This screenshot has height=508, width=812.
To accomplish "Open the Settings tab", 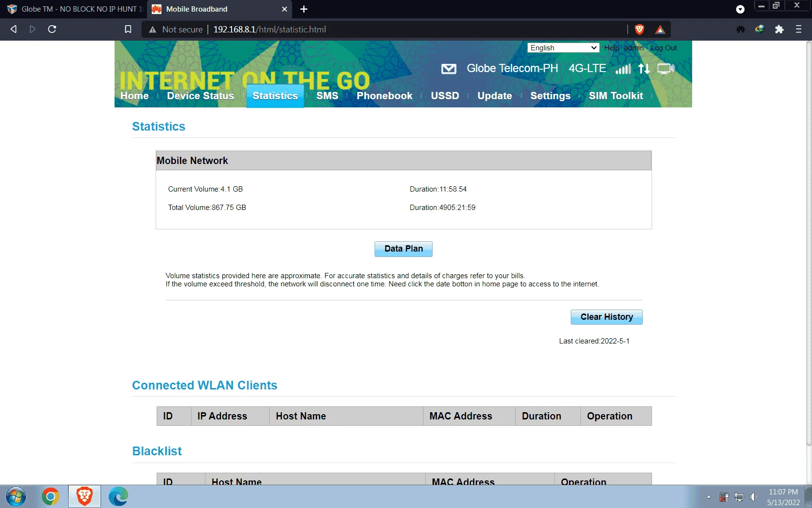I will point(550,96).
